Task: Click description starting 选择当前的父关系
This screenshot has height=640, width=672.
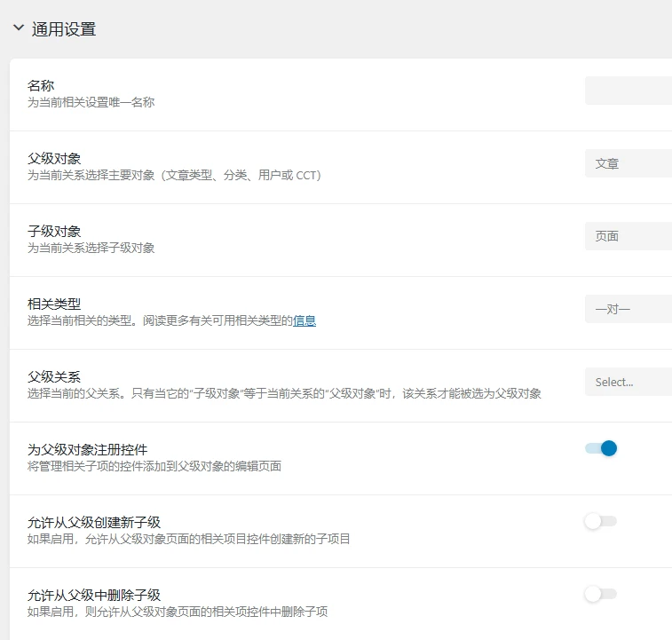Action: point(284,393)
